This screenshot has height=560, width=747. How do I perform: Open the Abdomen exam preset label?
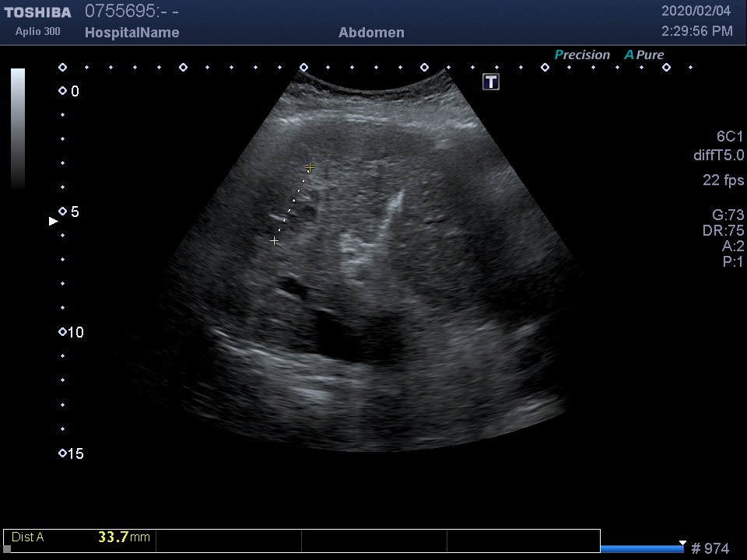tap(371, 33)
